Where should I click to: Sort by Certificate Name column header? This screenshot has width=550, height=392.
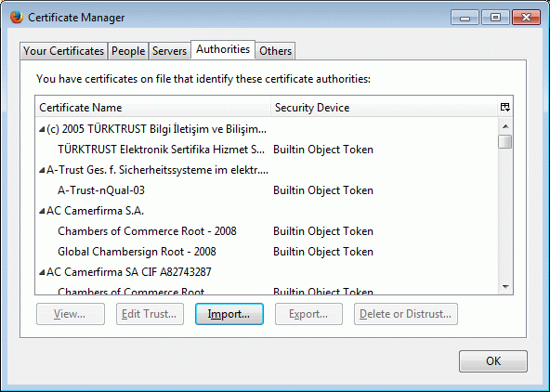[x=153, y=107]
